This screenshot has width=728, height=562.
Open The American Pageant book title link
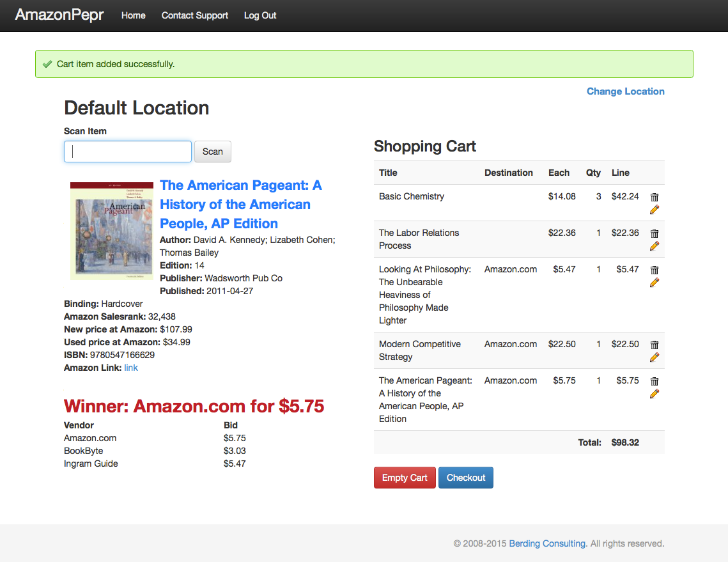click(240, 205)
